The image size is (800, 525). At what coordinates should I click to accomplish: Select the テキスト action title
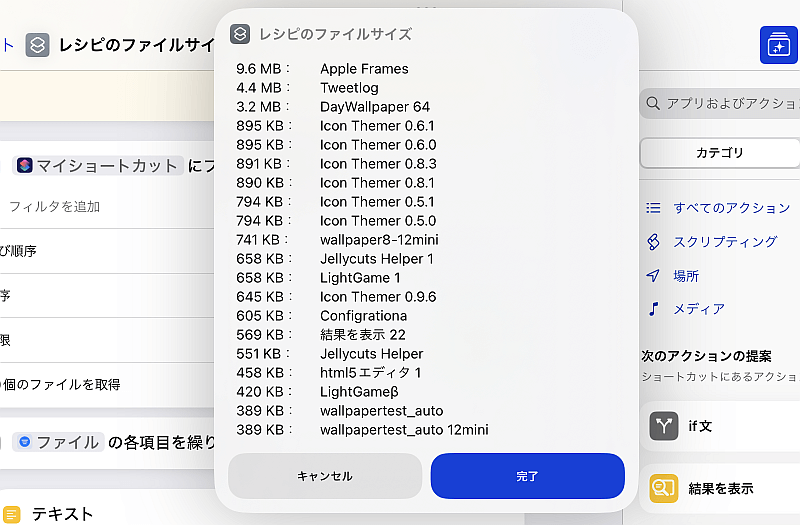click(x=63, y=514)
